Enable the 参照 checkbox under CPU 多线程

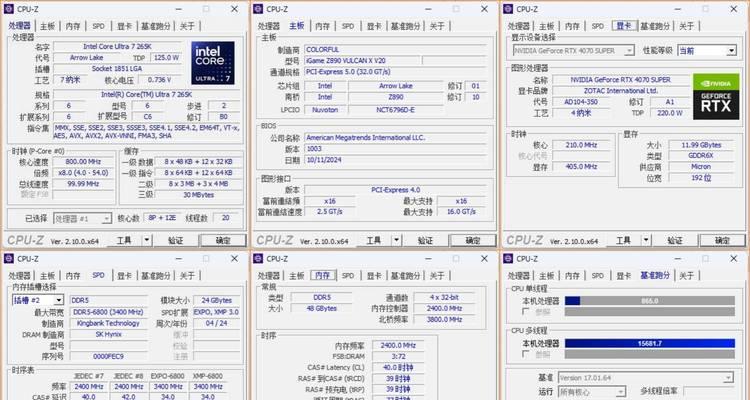526,354
